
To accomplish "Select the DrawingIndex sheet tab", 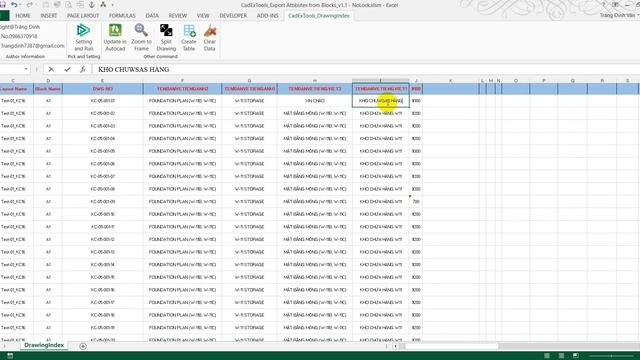I will coord(44,345).
